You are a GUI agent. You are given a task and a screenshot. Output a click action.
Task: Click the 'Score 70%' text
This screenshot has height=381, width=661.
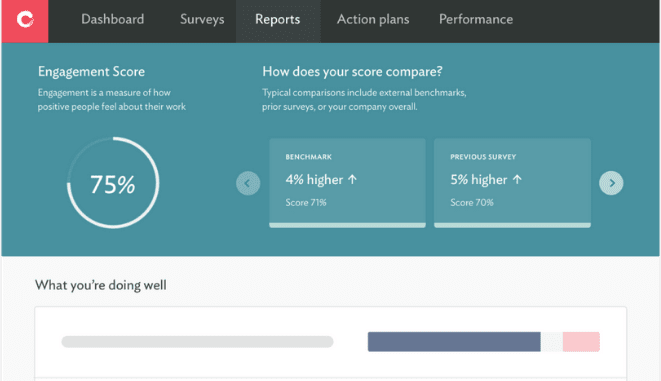tap(472, 203)
